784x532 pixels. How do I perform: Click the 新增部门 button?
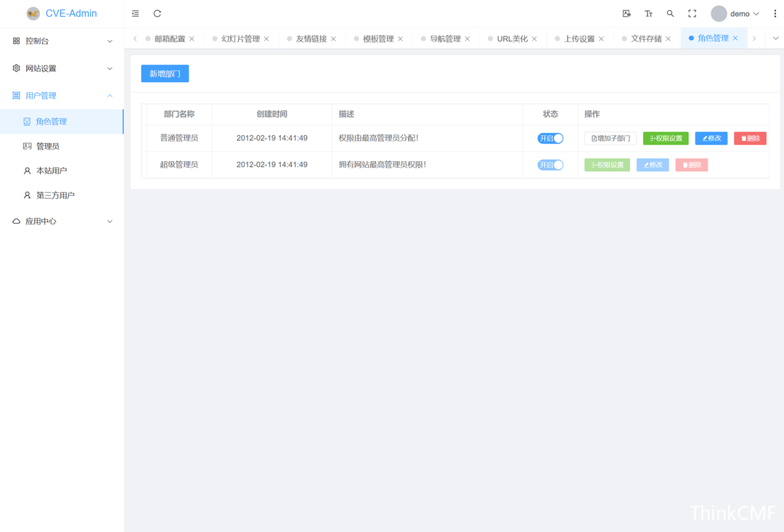tap(165, 73)
